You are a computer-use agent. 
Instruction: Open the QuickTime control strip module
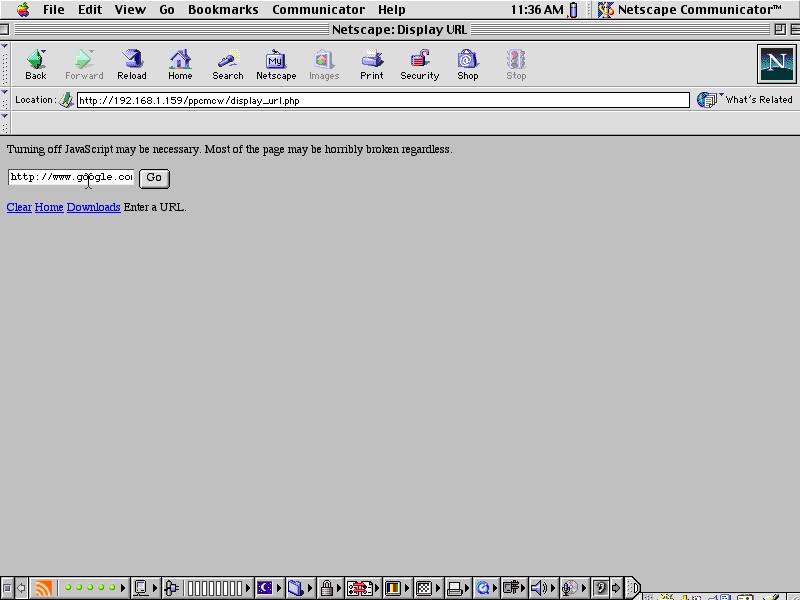pos(486,588)
